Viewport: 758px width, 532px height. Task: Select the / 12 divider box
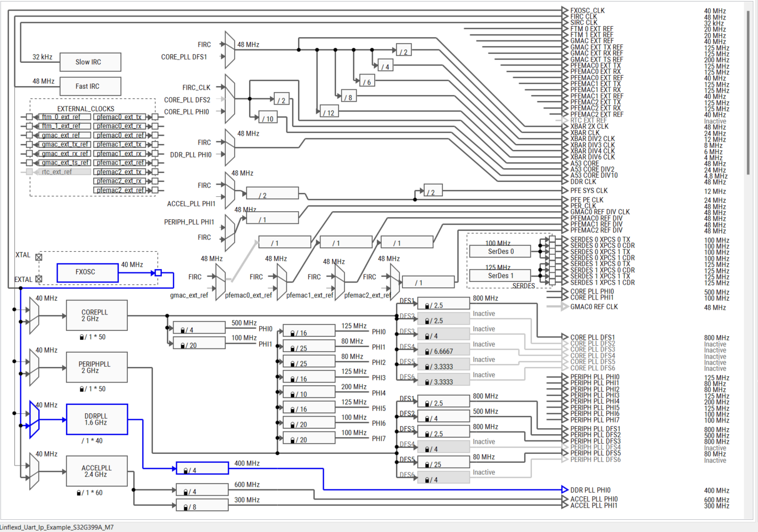click(x=329, y=112)
